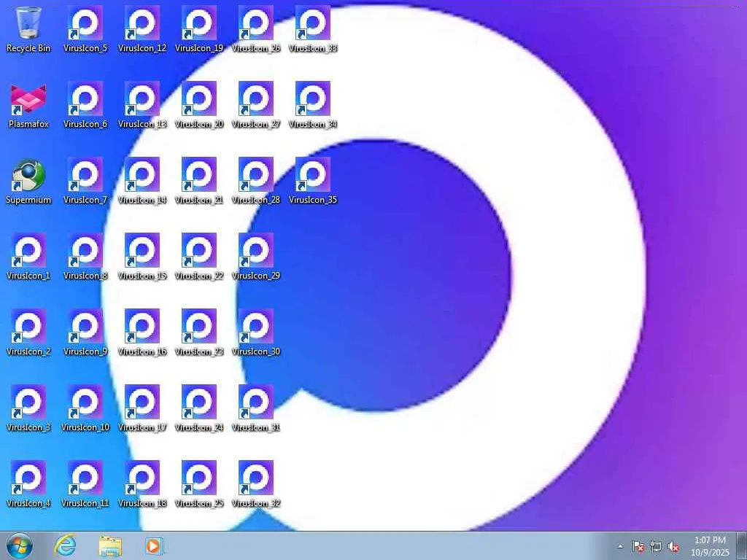Click the muted volume tray icon
Viewport: 747px width, 560px height.
(673, 547)
